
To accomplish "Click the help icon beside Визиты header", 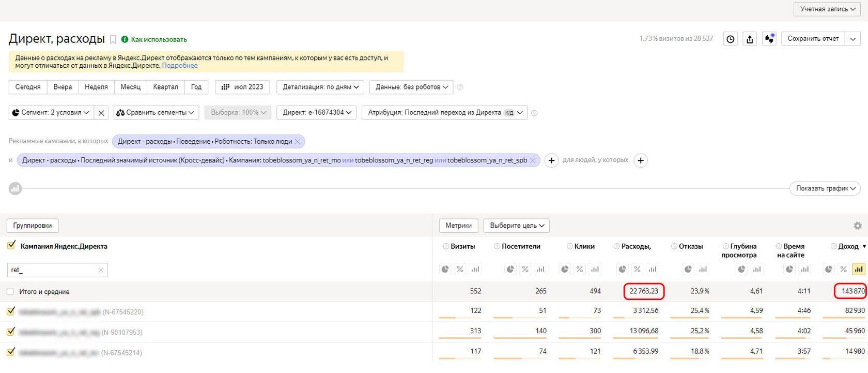I will point(446,247).
